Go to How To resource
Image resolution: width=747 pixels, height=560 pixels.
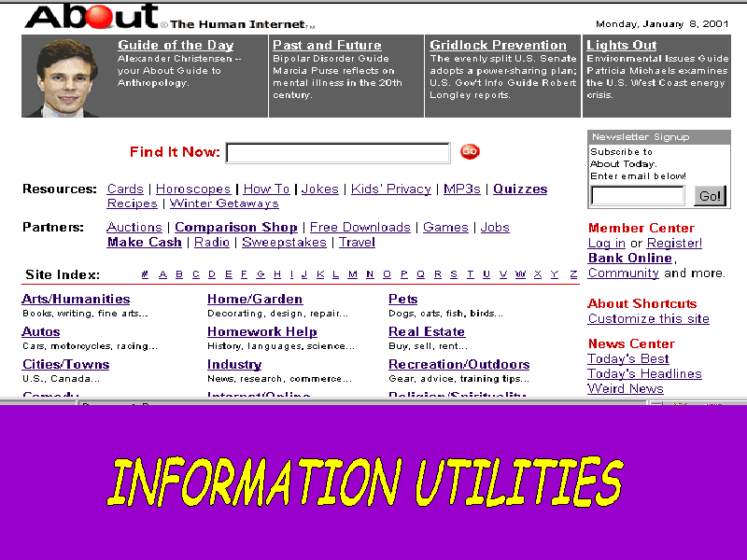tap(266, 189)
